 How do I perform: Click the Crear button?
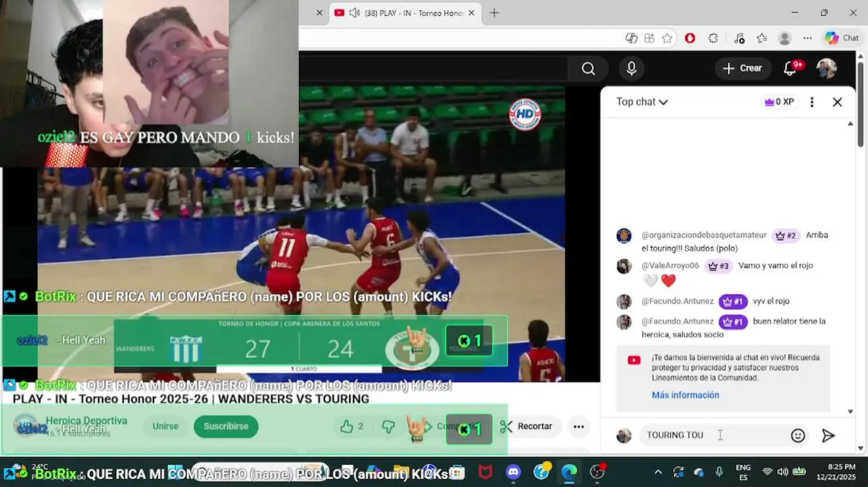pyautogui.click(x=742, y=68)
